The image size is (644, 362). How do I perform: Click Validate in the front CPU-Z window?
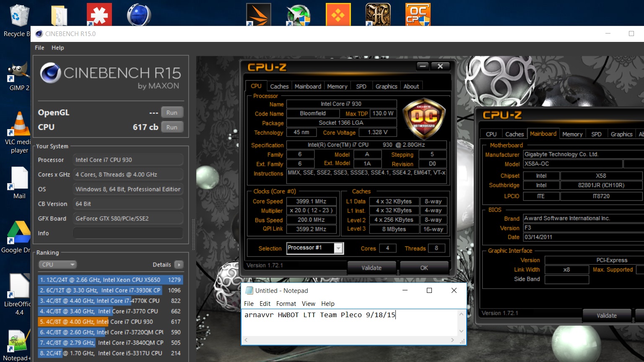[x=371, y=268]
